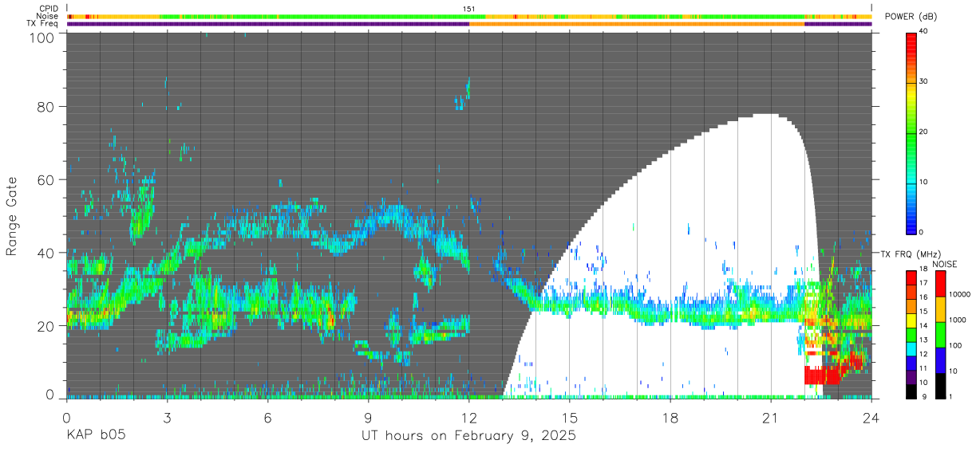
Task: Click the 14 tick on TX FRQ legend
Action: [x=923, y=326]
